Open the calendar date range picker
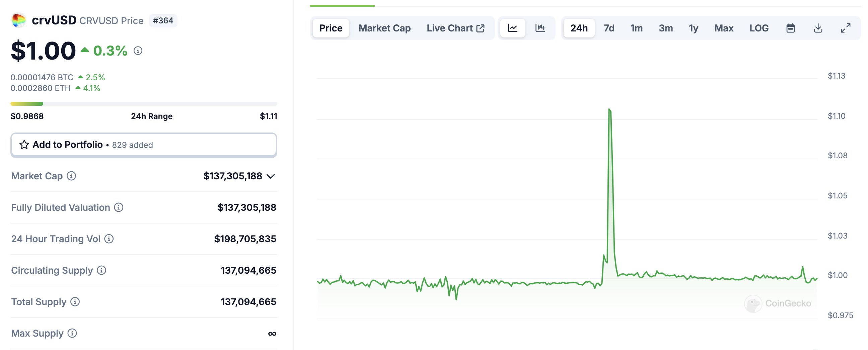 (x=791, y=28)
